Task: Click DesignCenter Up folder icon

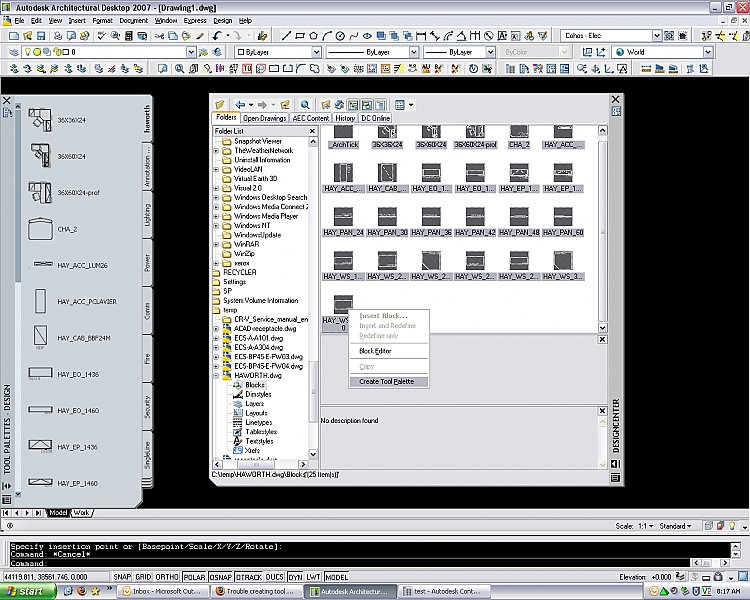Action: tap(286, 104)
